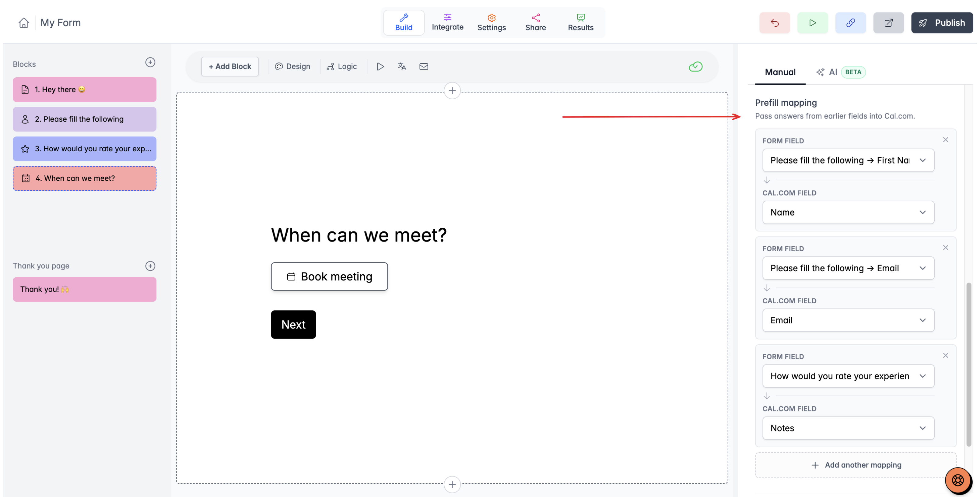Viewport: 980px width, 500px height.
Task: Go to the home icon
Action: [x=24, y=23]
